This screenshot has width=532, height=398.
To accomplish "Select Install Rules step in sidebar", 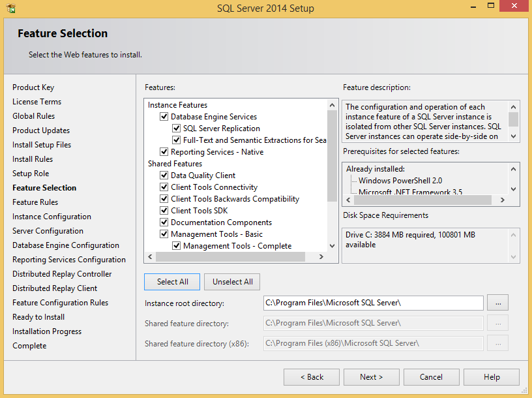I will 33,159.
